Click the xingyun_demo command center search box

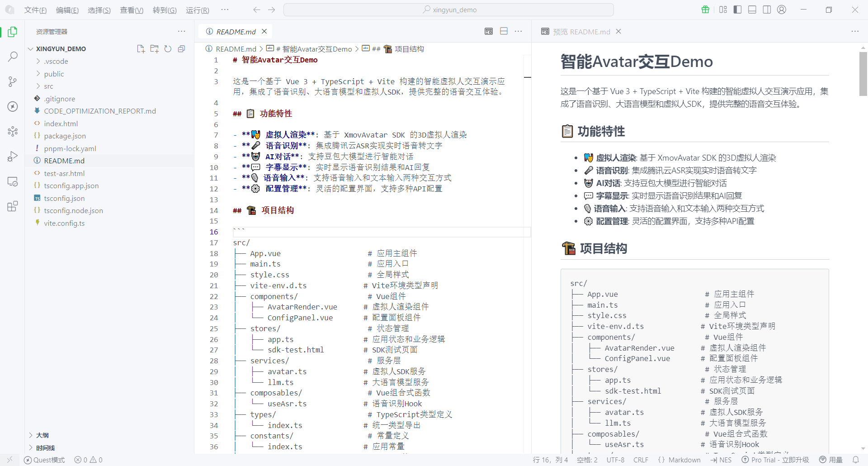click(x=448, y=10)
